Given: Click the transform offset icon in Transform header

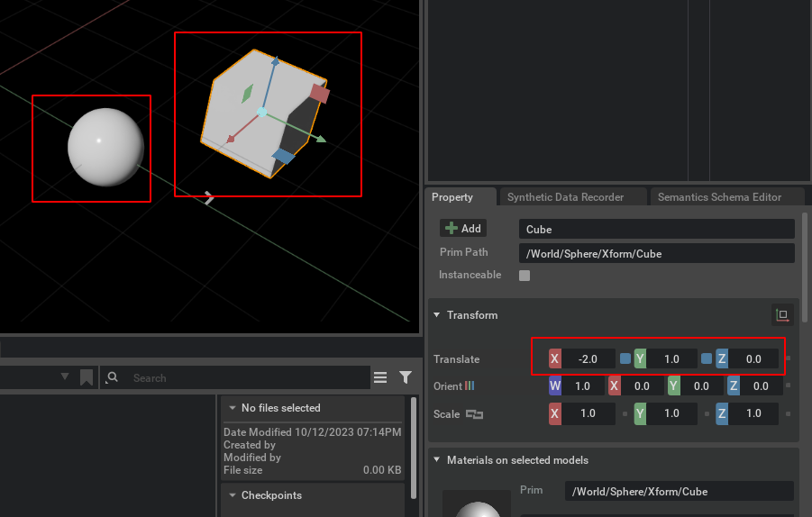Looking at the screenshot, I should pyautogui.click(x=782, y=314).
